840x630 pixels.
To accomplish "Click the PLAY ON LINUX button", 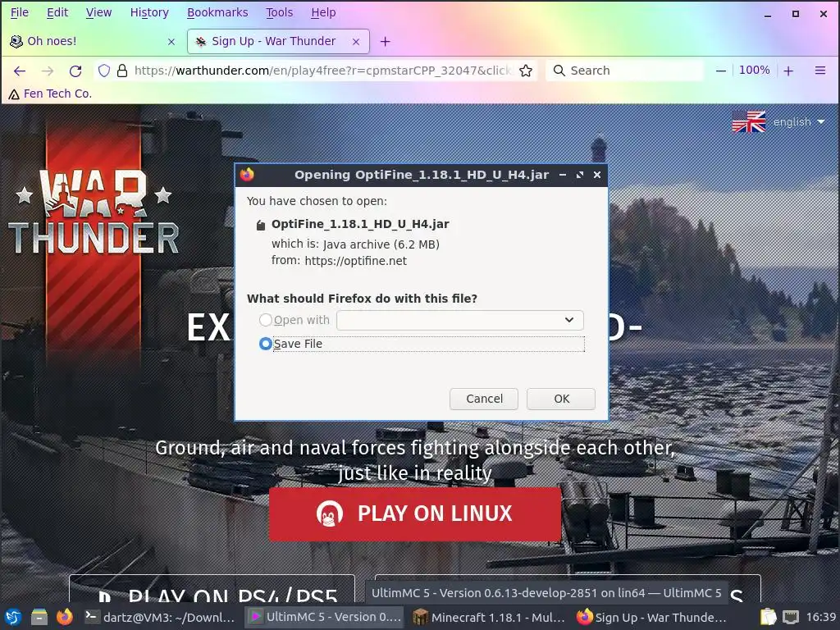I will pyautogui.click(x=414, y=514).
